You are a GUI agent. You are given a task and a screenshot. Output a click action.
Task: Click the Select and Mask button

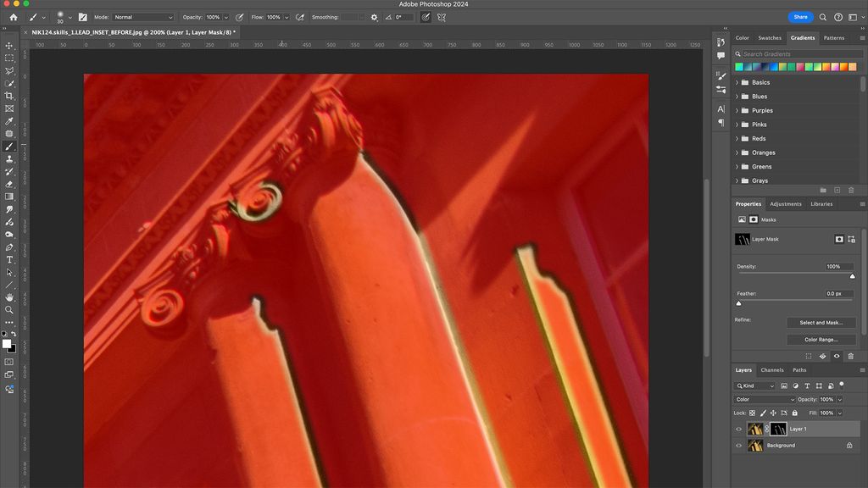pos(821,323)
